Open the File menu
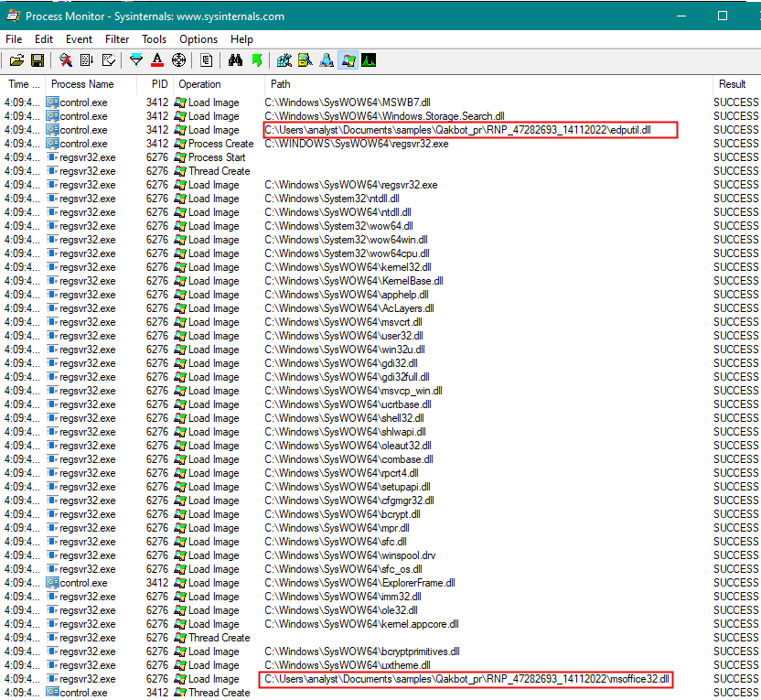The height and width of the screenshot is (700, 761). pyautogui.click(x=14, y=39)
